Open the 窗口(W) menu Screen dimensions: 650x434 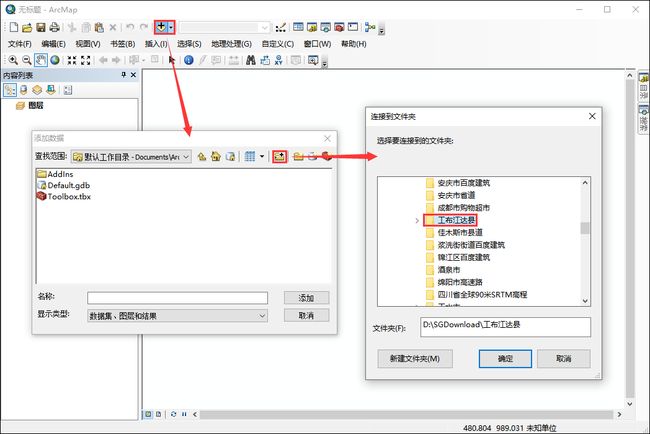coord(317,44)
